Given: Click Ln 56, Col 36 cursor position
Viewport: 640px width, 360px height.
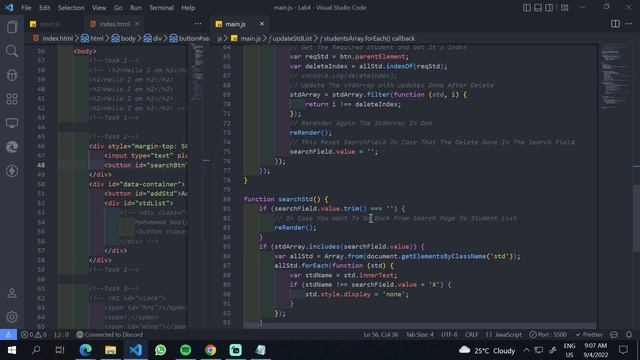Looking at the screenshot, I should 381,334.
